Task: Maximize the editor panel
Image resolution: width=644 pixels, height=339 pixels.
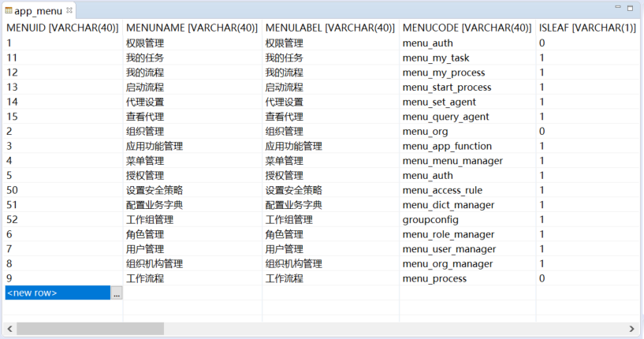Action: pos(631,8)
